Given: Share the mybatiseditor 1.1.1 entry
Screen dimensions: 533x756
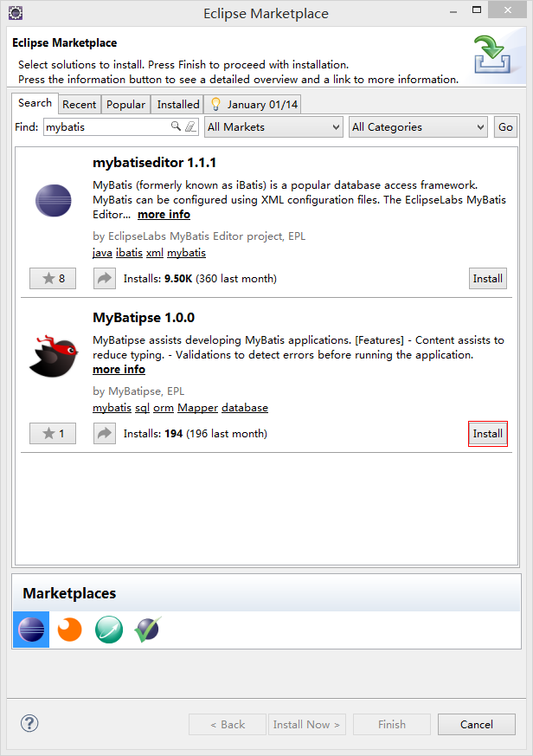Looking at the screenshot, I should point(105,278).
